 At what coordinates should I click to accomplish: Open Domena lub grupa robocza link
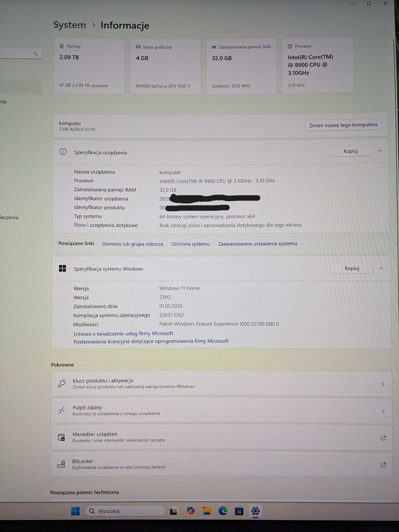(132, 244)
